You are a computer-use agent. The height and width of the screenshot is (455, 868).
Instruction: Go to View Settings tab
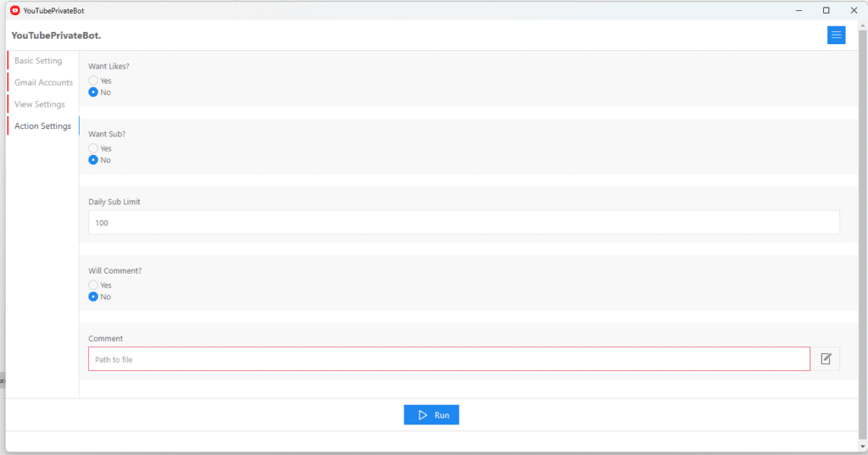tap(40, 104)
